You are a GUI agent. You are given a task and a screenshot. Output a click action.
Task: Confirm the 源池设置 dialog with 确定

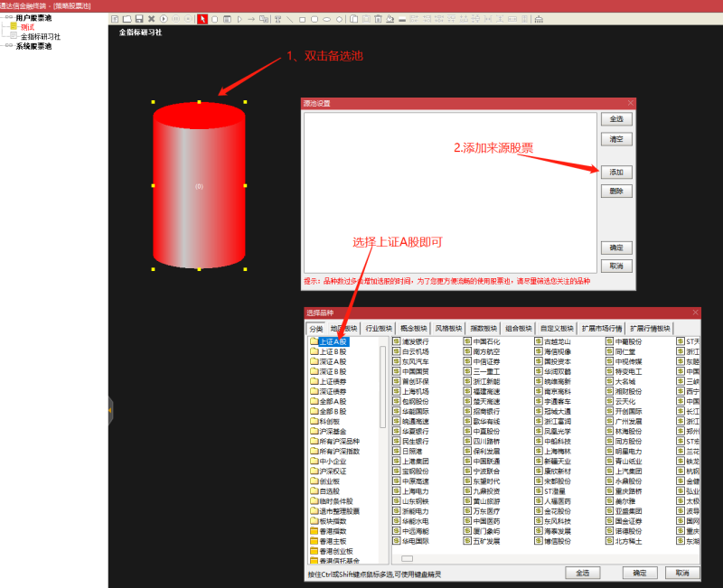[616, 247]
